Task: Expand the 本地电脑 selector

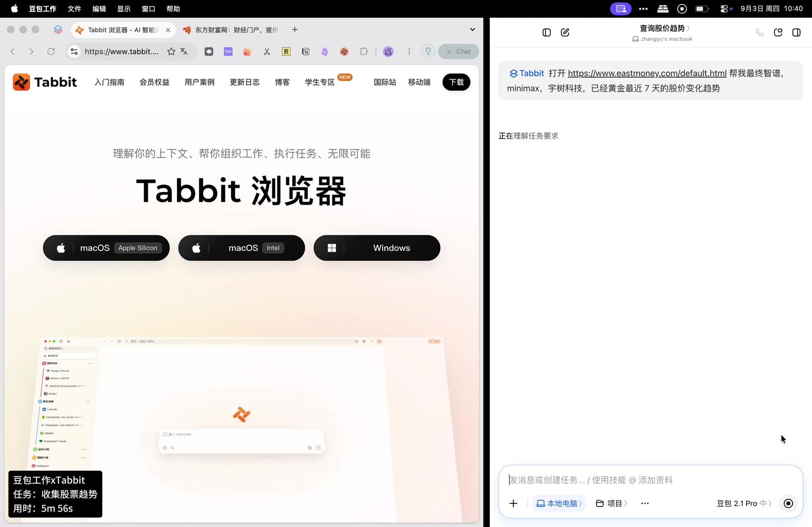Action: pyautogui.click(x=559, y=503)
